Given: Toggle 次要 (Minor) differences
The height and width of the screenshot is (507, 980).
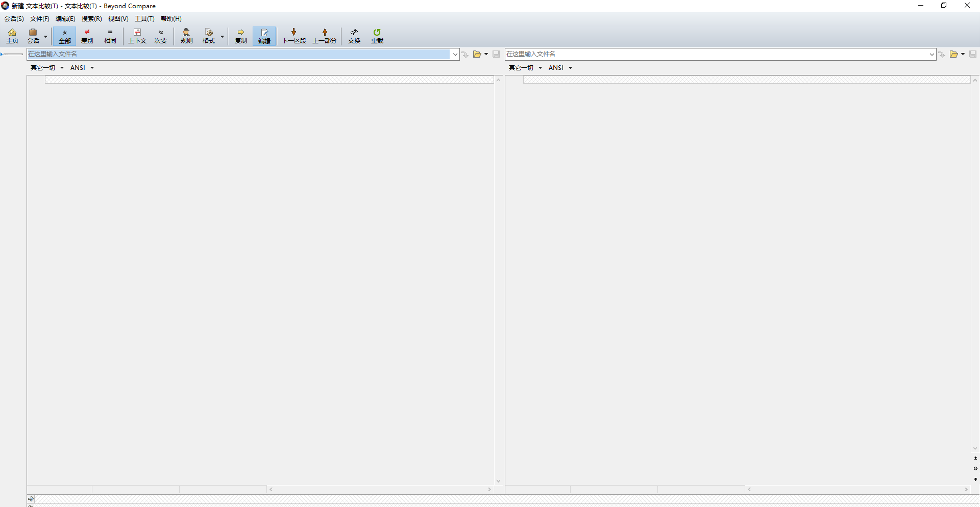Looking at the screenshot, I should (161, 36).
